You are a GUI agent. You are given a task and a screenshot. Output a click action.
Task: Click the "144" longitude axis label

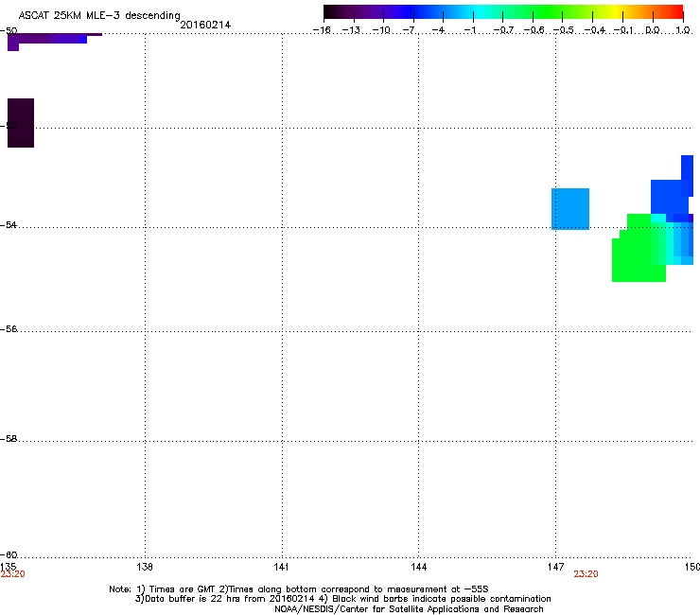418,567
